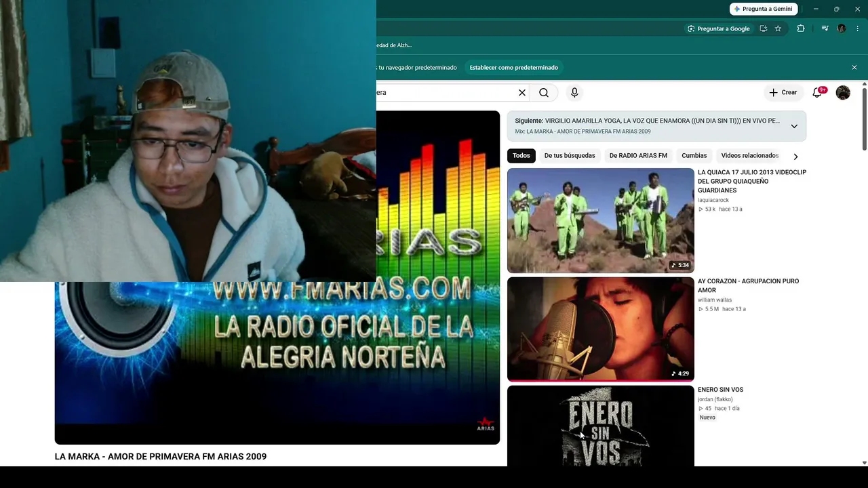Open the Chrome three-dot menu
868x488 pixels.
858,28
